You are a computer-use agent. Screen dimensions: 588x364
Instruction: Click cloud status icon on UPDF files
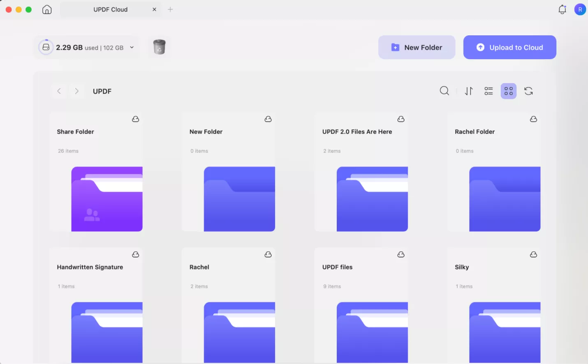[x=401, y=255]
